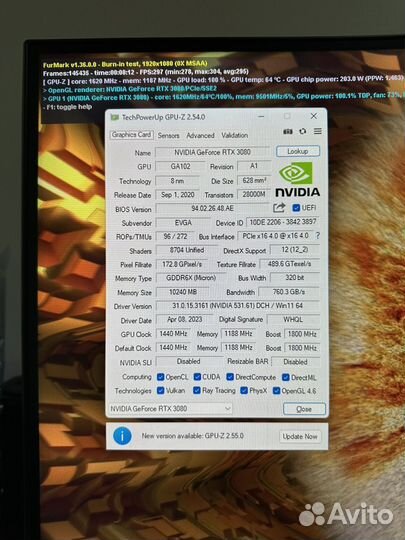Click the Memory Type value GDDR6X (Micron)

pos(191,278)
